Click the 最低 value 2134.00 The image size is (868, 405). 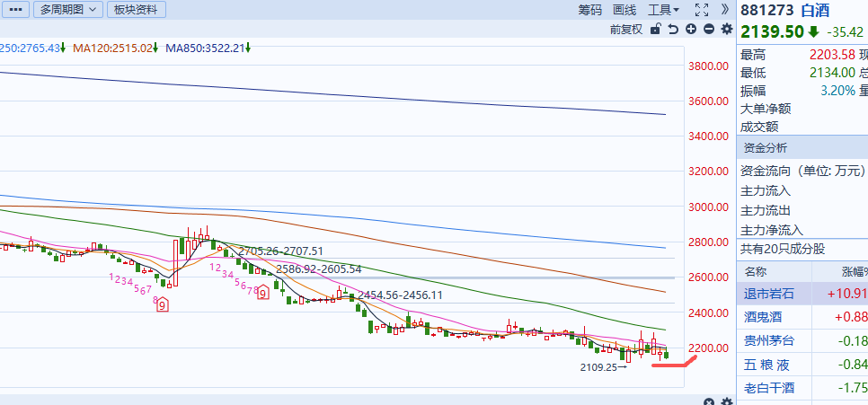point(832,73)
